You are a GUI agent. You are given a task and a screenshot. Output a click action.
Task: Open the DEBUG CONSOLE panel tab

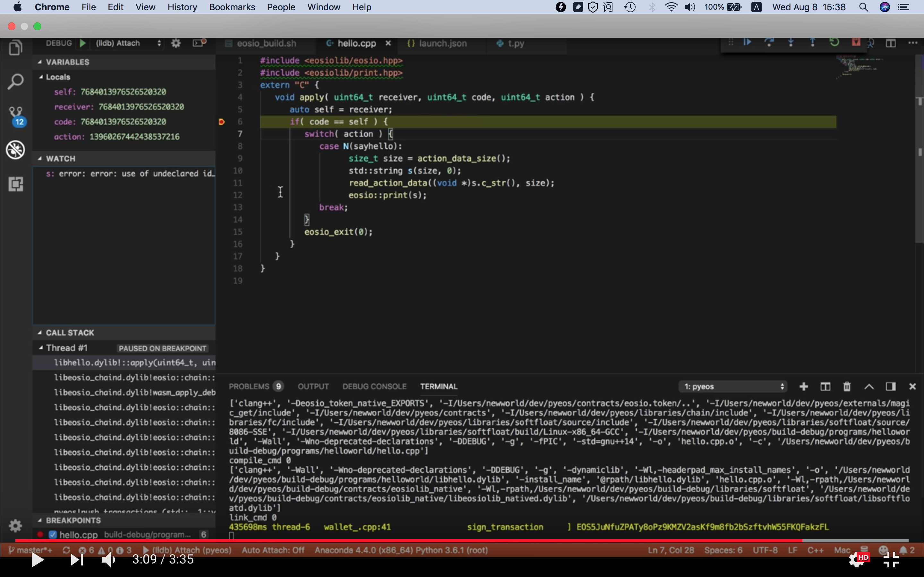(374, 387)
